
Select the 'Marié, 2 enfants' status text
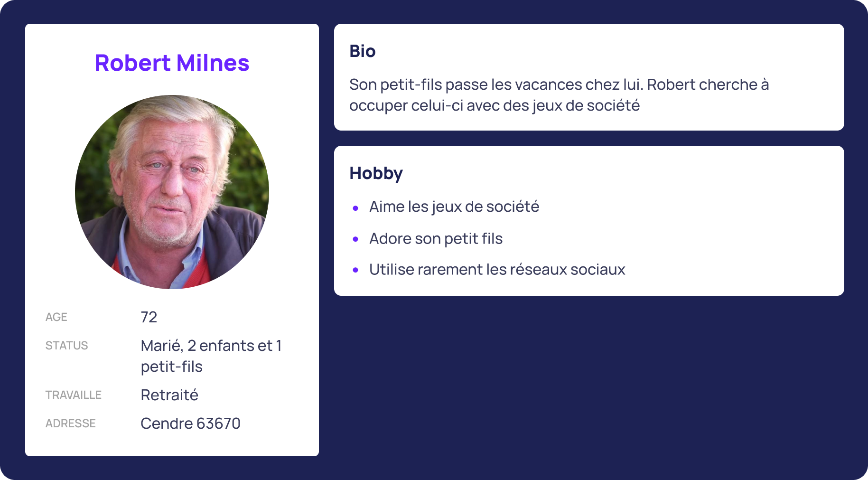(211, 356)
